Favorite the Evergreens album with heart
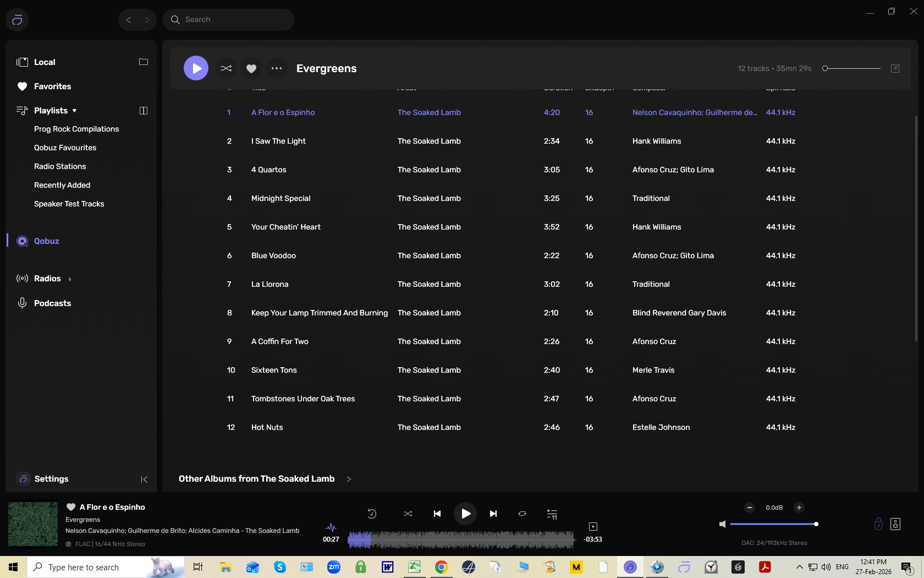The width and height of the screenshot is (924, 578). click(x=251, y=68)
